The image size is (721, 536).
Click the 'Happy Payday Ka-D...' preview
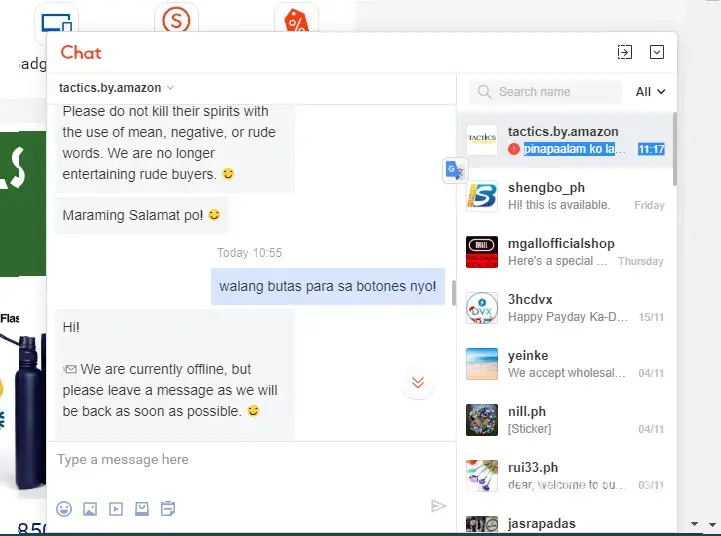pos(567,317)
